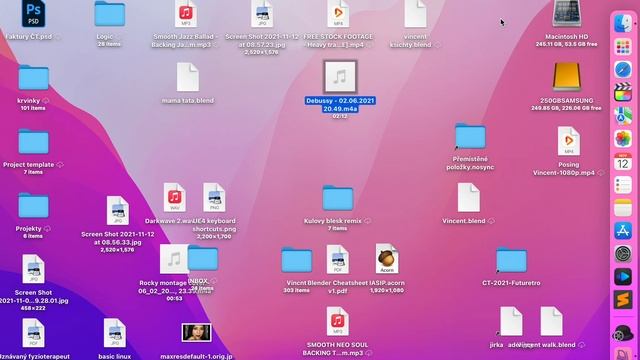Select the IASIP.acorn image file

(x=387, y=259)
